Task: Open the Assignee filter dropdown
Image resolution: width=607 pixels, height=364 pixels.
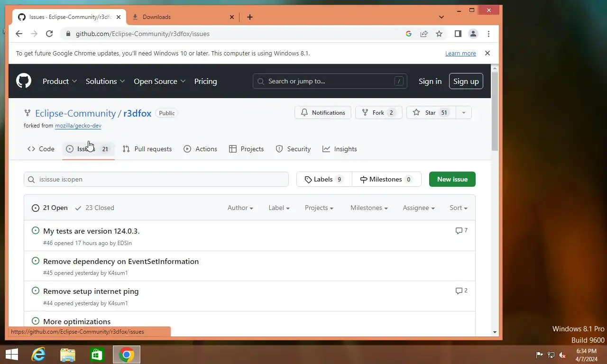Action: point(419,208)
